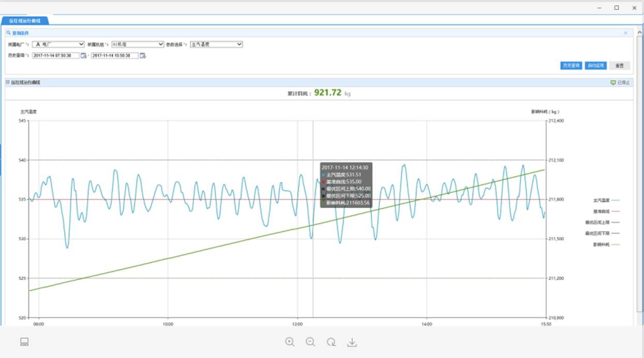This screenshot has width=644, height=358.
Task: Open the calendar picker for end time
Action: [x=142, y=56]
